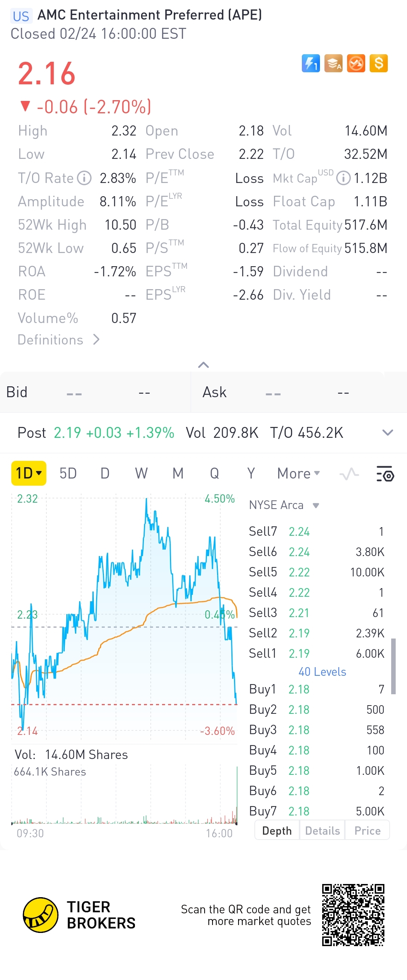This screenshot has height=980, width=407.
Task: Expand the Post market quote row
Action: [x=387, y=433]
